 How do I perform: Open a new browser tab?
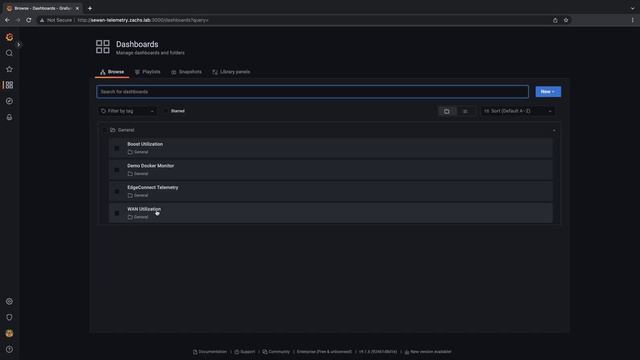[x=90, y=8]
